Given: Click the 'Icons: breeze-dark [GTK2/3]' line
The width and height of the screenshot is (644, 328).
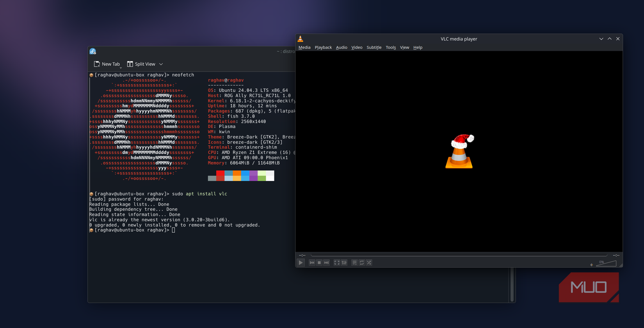Looking at the screenshot, I should (x=245, y=142).
